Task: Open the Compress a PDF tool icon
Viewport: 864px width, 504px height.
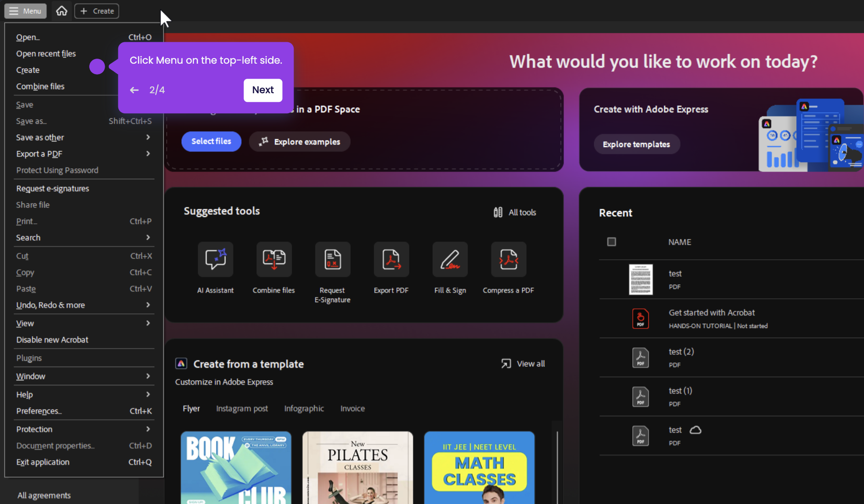Action: pyautogui.click(x=508, y=259)
